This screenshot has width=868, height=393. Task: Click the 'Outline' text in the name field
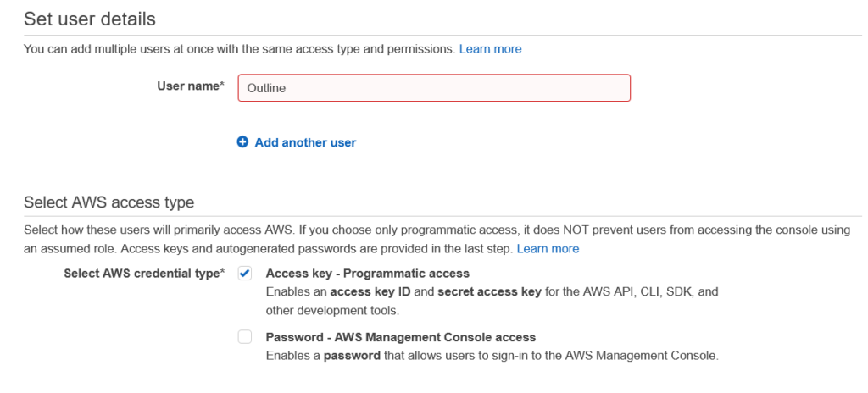pyautogui.click(x=266, y=89)
